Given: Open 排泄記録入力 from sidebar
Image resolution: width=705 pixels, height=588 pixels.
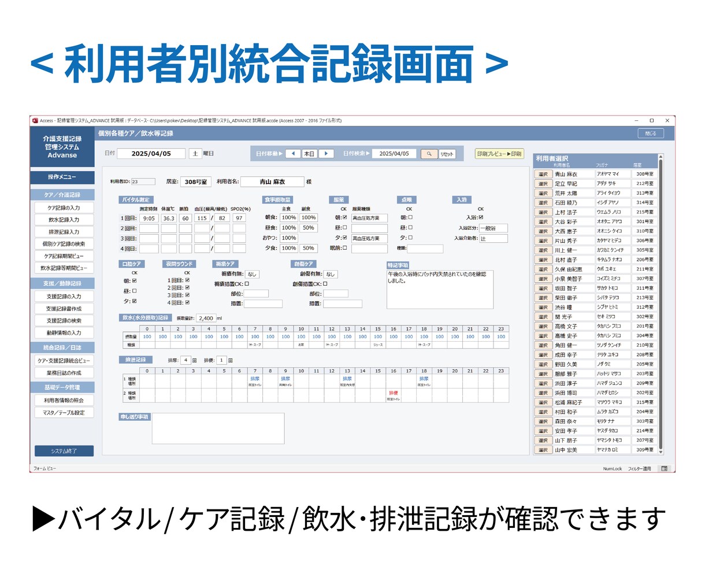Looking at the screenshot, I should tap(64, 232).
